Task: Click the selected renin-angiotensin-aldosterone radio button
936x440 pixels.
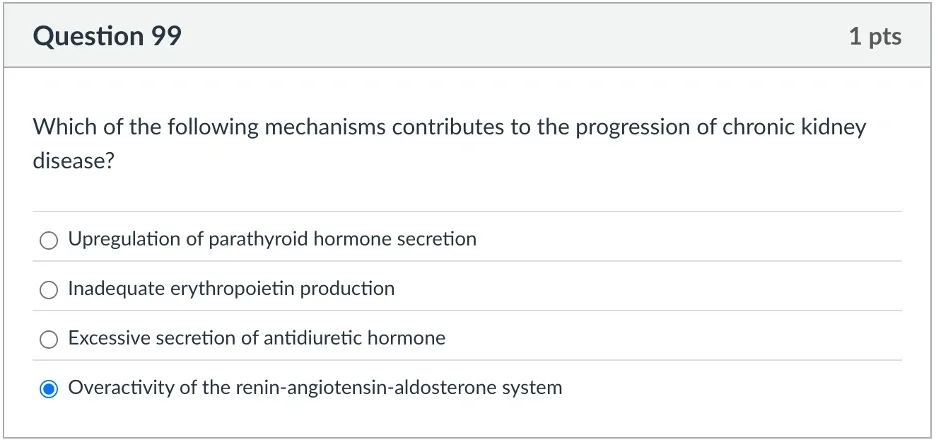Action: tap(49, 389)
